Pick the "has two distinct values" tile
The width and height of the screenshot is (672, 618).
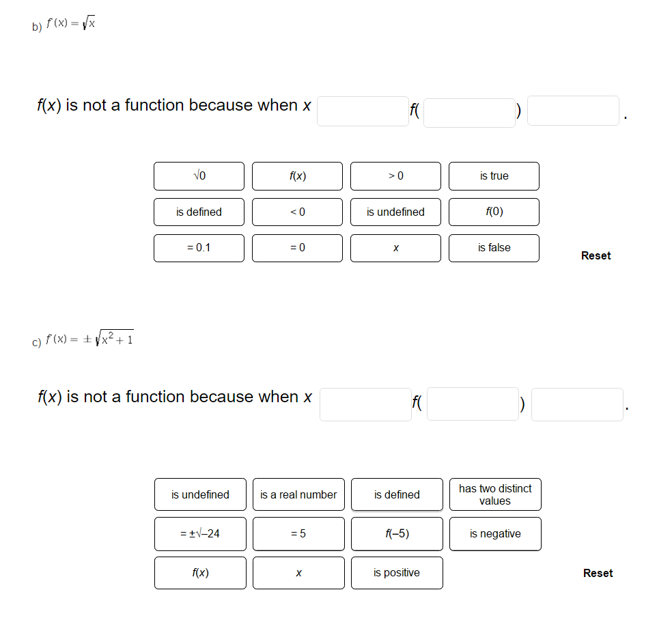[495, 494]
